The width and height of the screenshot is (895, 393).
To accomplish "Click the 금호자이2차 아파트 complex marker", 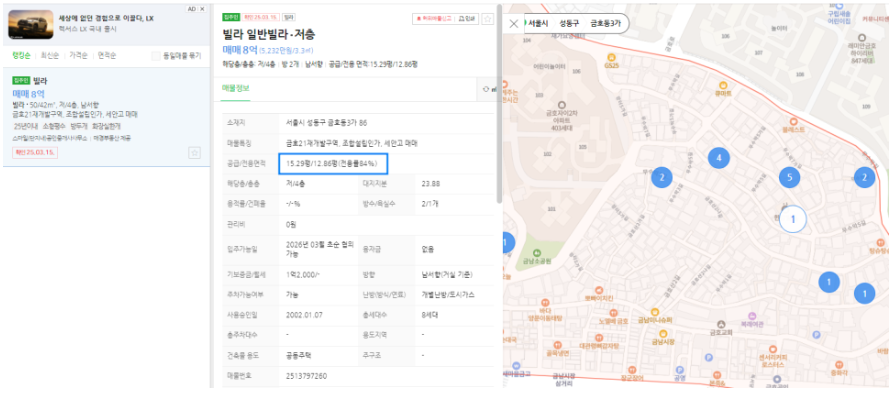I will point(562,106).
